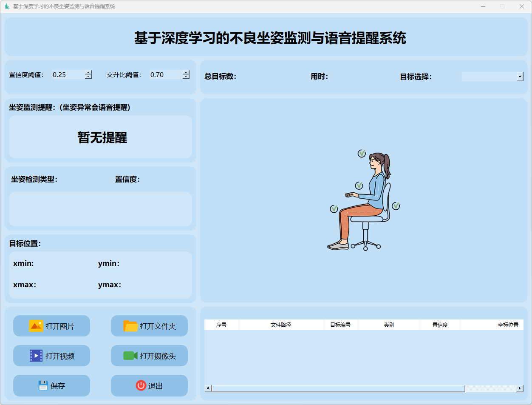Screen dimensions: 532x405
Task: Minimize the application window
Action: click(x=483, y=6)
